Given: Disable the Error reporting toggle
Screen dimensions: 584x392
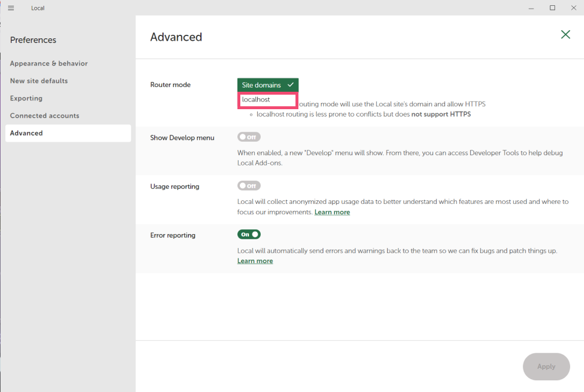Looking at the screenshot, I should pos(249,235).
